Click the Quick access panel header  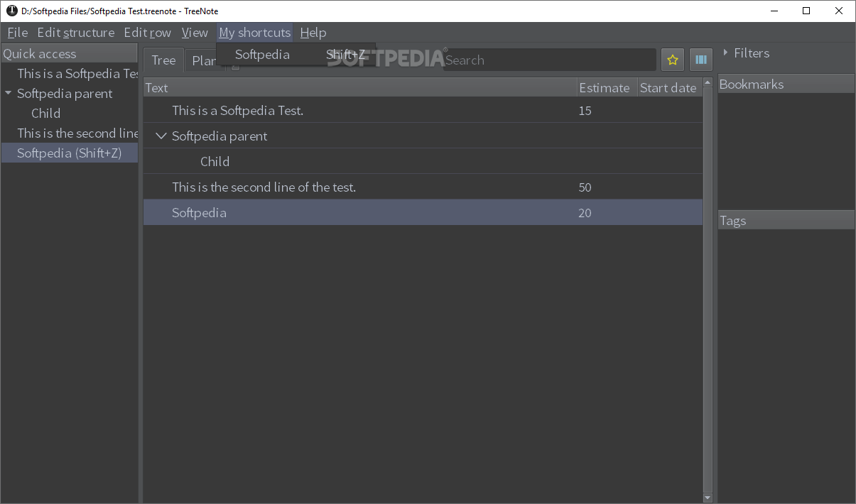pos(70,54)
